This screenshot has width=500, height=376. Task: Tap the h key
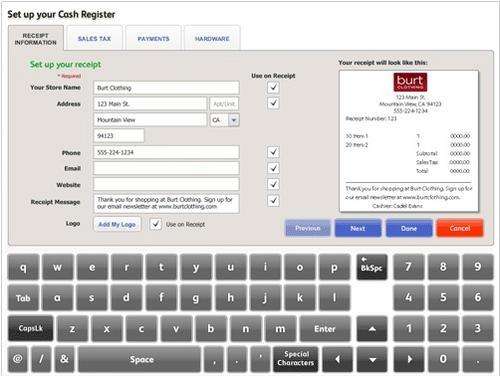(x=230, y=298)
